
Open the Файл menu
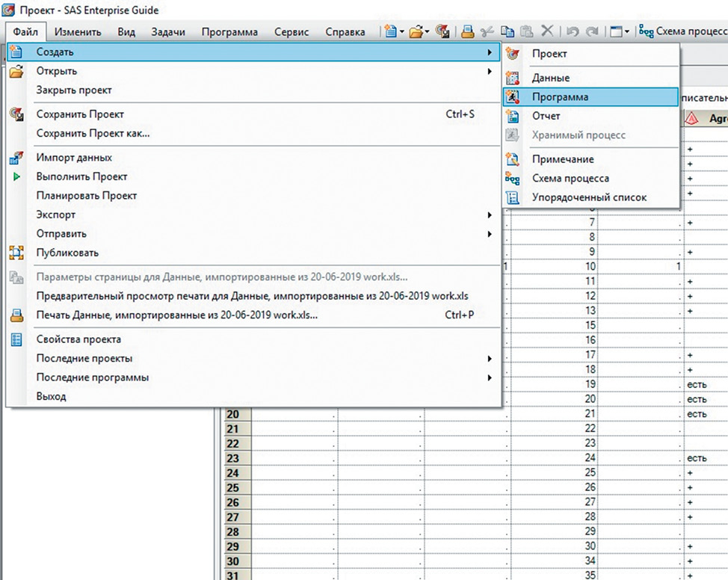pyautogui.click(x=25, y=31)
